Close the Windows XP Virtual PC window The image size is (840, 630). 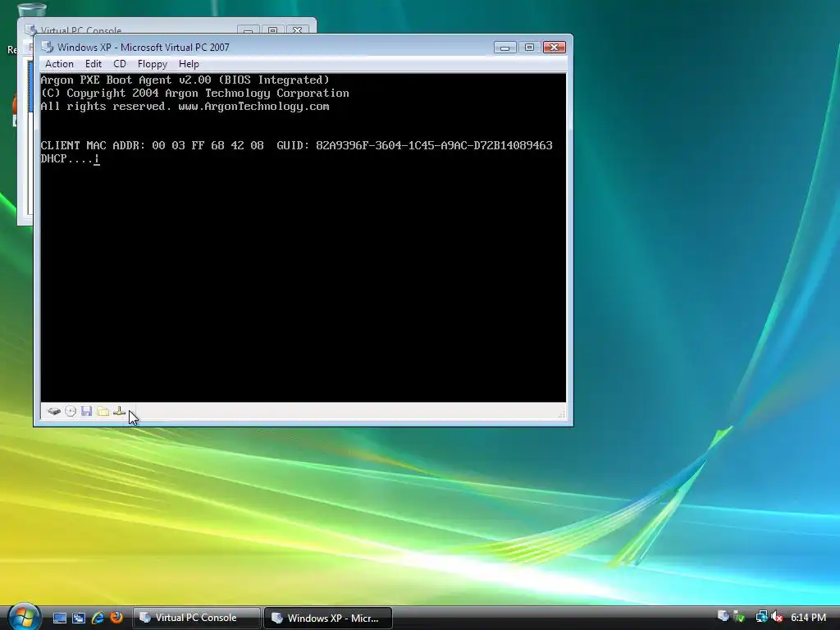pos(554,47)
